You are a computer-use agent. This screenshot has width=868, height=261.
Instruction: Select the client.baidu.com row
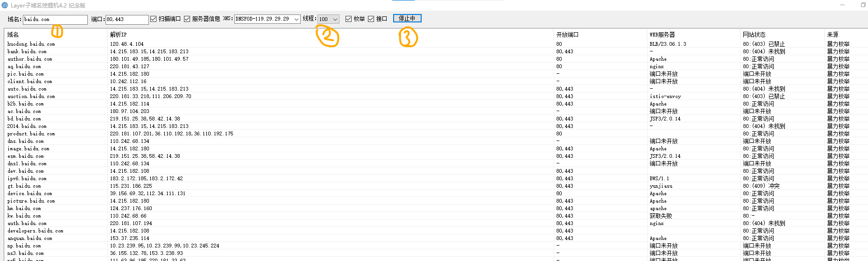pyautogui.click(x=436, y=81)
